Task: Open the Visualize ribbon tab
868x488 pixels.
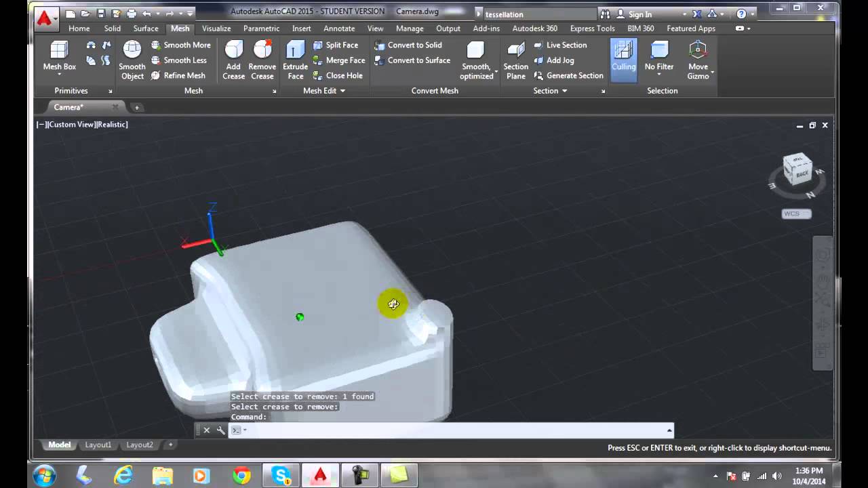Action: pos(216,28)
